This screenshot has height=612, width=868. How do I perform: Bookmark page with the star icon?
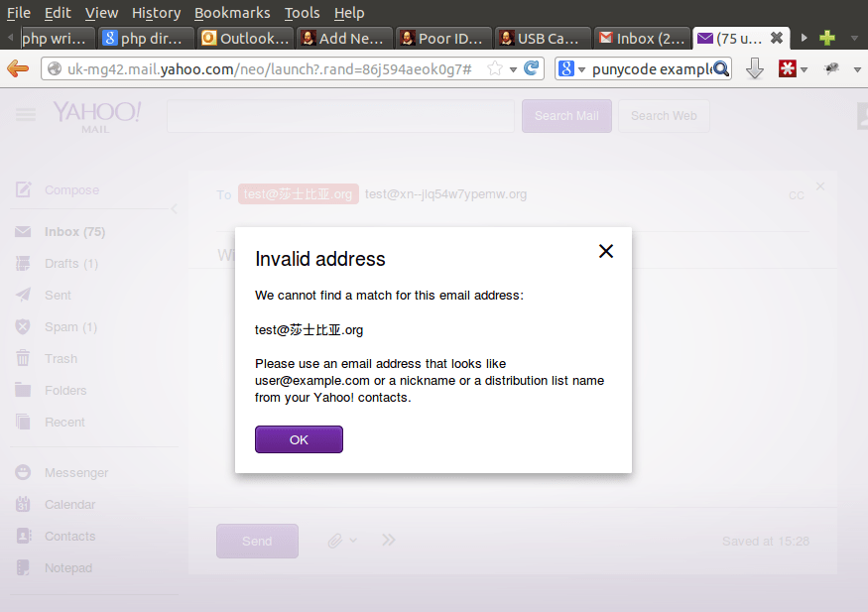(x=495, y=68)
